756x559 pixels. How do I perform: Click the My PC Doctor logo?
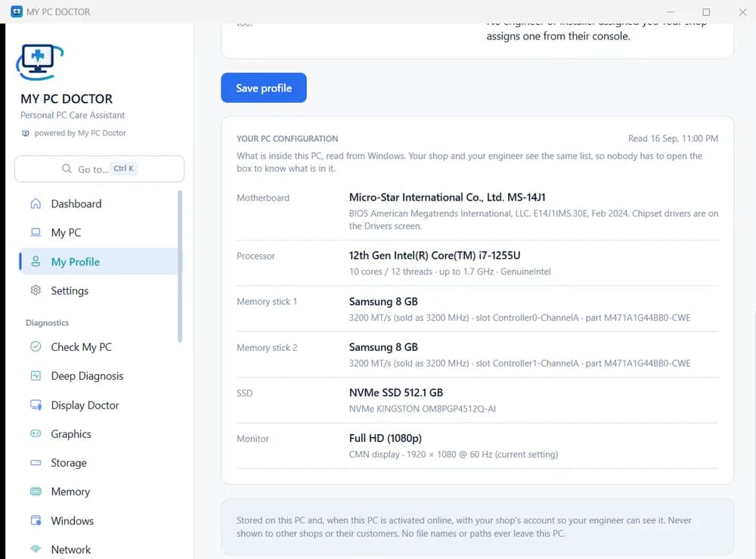[x=40, y=62]
